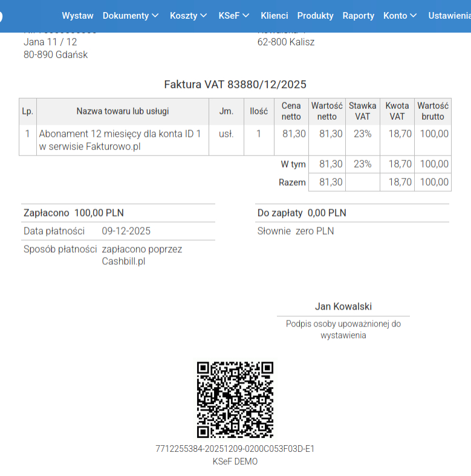Click the app logo in top-left corner
Viewport: 471px width, 476px height.
[x=2, y=16]
